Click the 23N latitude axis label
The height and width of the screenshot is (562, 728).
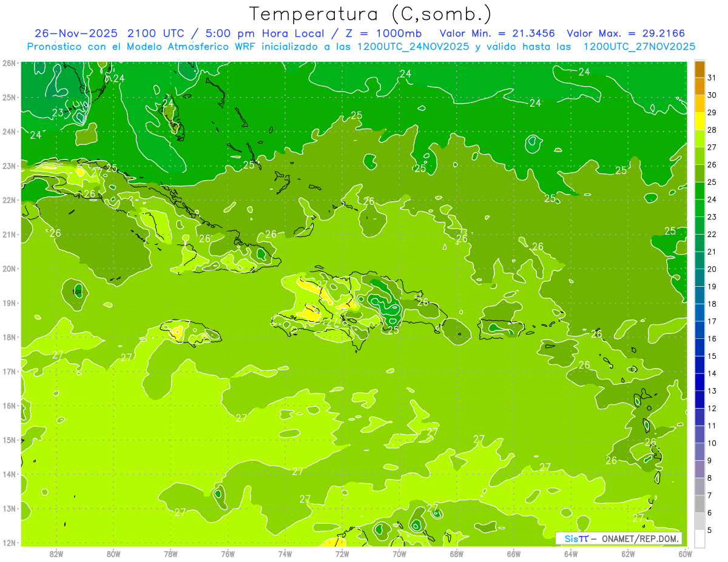pyautogui.click(x=8, y=166)
